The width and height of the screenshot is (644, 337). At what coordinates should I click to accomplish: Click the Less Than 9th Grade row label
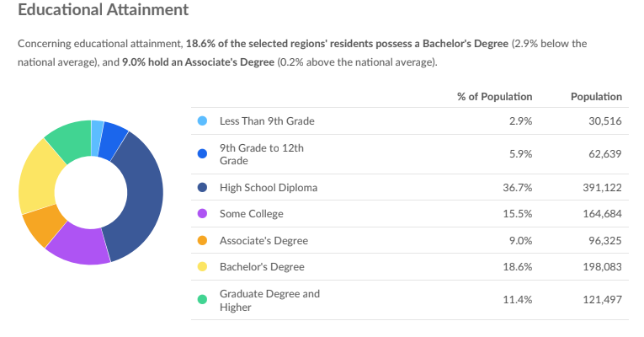point(267,120)
